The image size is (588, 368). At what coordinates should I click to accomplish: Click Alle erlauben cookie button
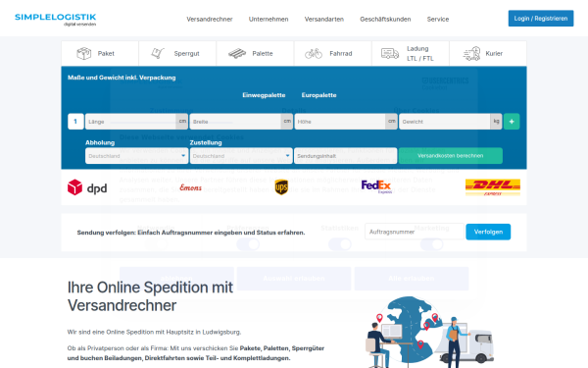click(x=412, y=279)
